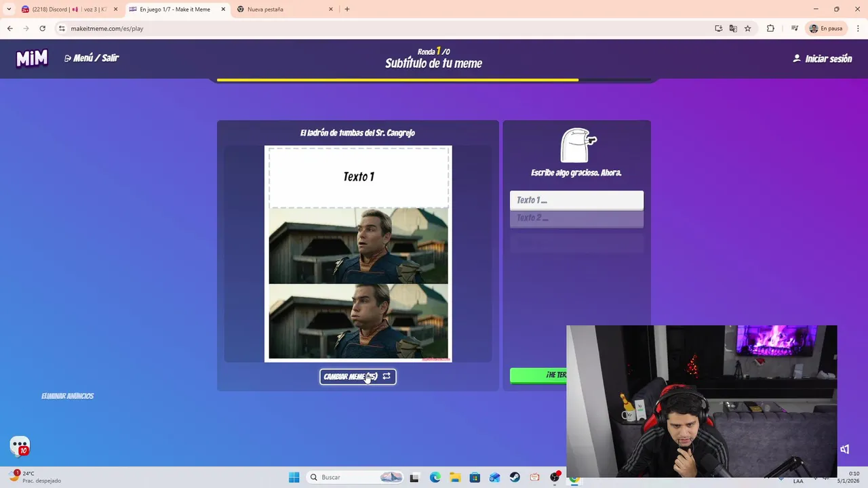
Task: Click the site info icon in address bar
Action: (62, 28)
